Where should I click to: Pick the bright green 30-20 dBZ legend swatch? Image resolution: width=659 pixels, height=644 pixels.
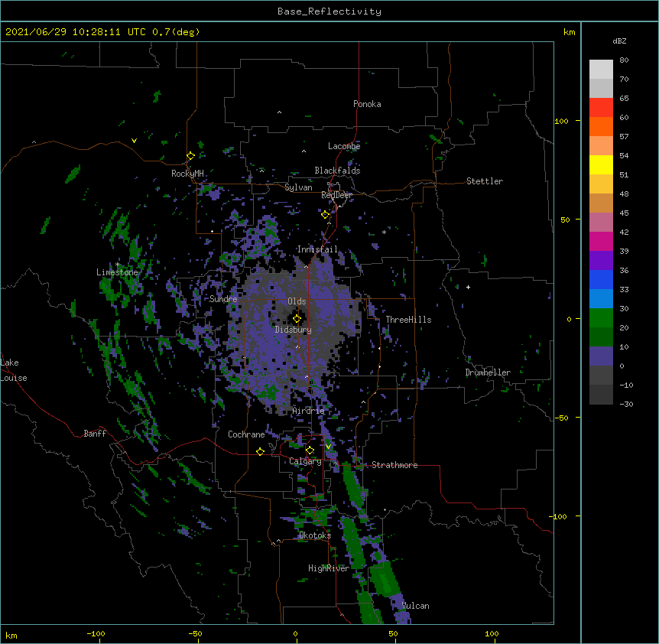[x=601, y=318]
